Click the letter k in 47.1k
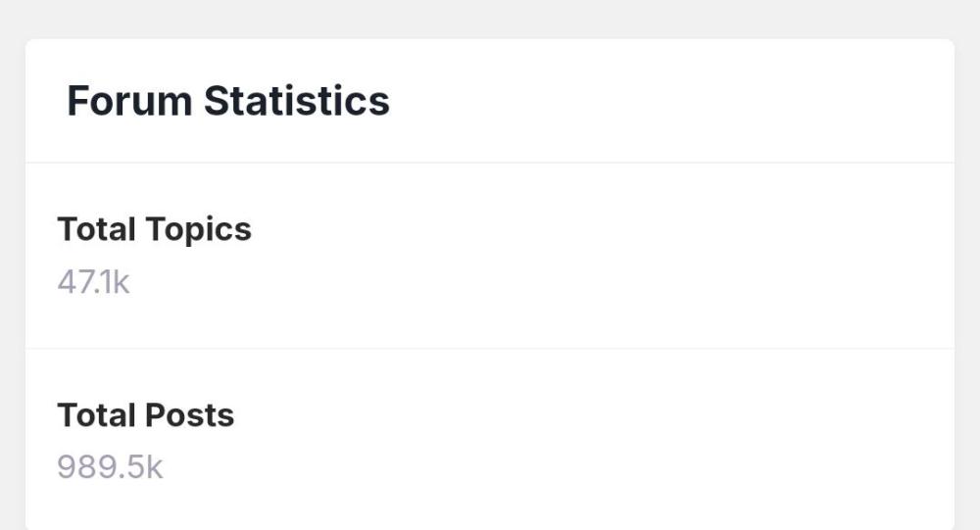Image resolution: width=980 pixels, height=530 pixels. [x=121, y=282]
